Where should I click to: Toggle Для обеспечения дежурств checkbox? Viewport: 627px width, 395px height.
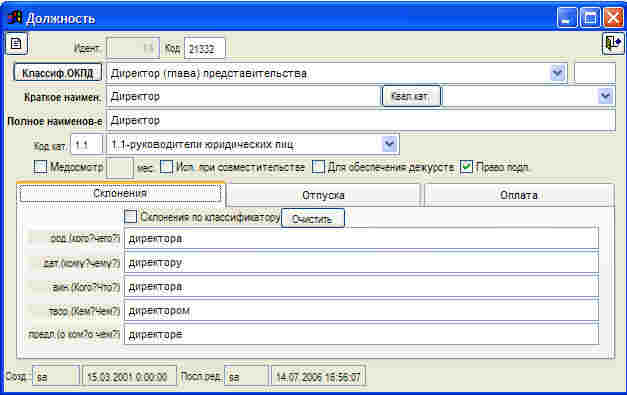[x=318, y=167]
